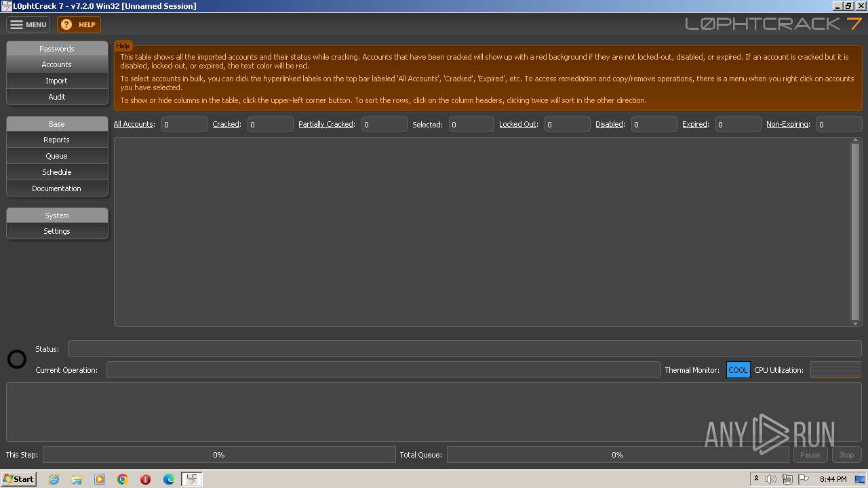
Task: Click the Status text field
Action: pyautogui.click(x=465, y=348)
